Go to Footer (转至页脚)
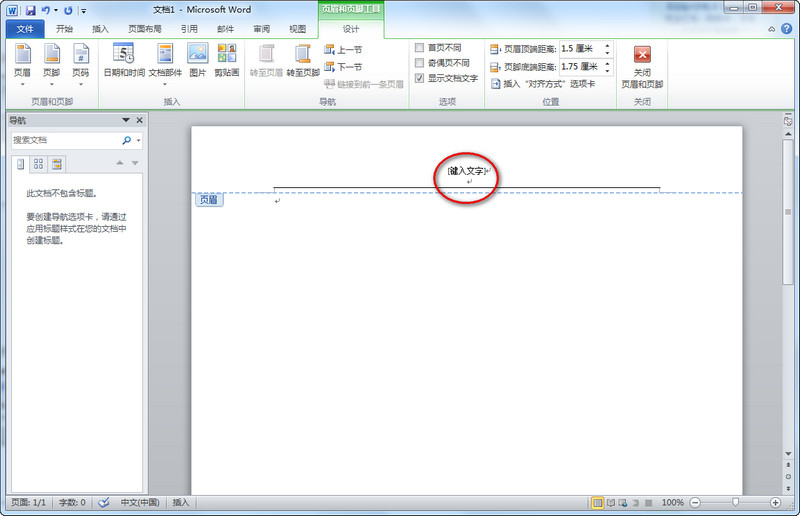Viewport: 800px width, 516px height. click(x=303, y=60)
